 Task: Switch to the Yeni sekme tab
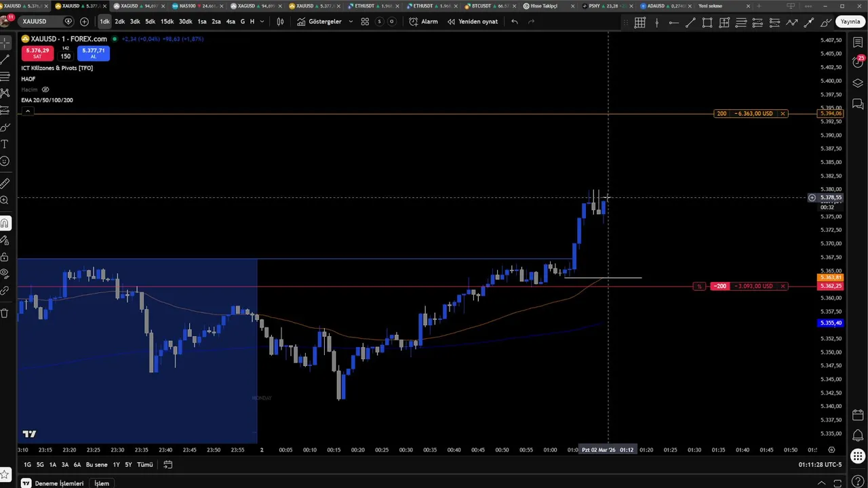(x=723, y=6)
